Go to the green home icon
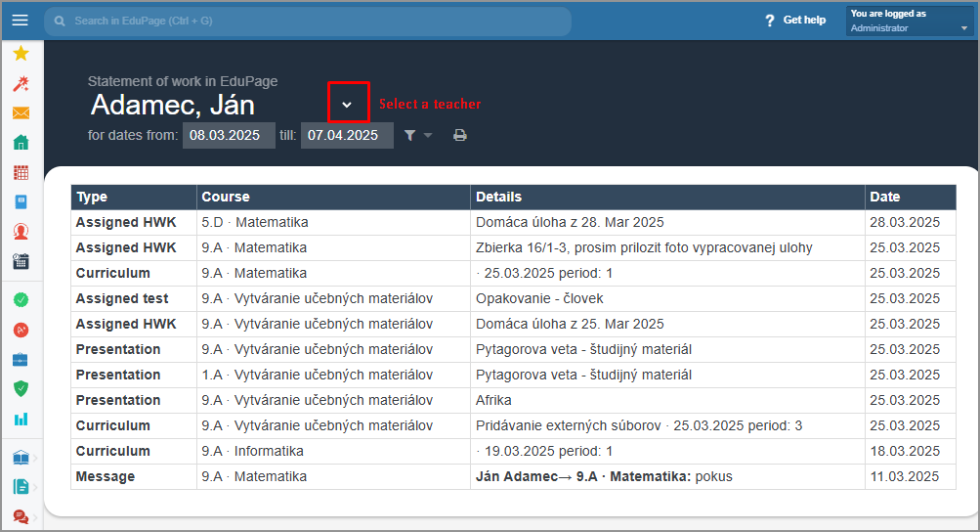The width and height of the screenshot is (980, 532). [x=21, y=143]
